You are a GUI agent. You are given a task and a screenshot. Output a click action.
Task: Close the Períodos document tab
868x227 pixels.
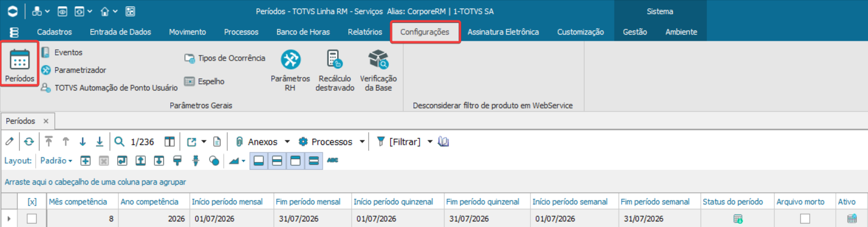[x=46, y=121]
